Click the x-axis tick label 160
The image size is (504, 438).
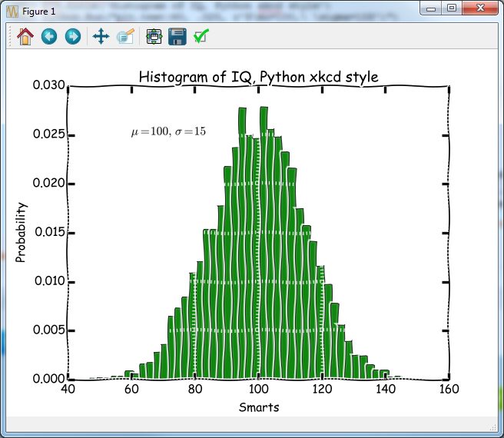click(x=448, y=390)
